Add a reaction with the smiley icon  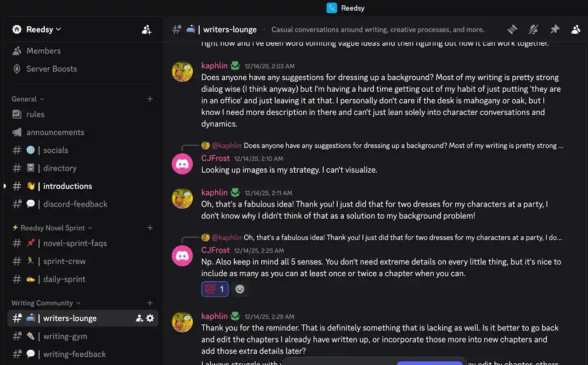(x=240, y=289)
